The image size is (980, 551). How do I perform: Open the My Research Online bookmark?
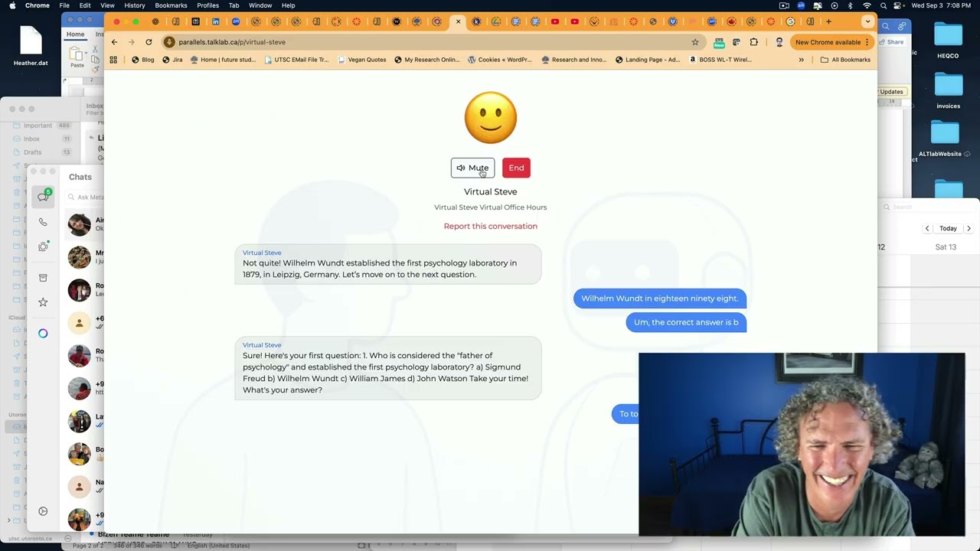[427, 60]
